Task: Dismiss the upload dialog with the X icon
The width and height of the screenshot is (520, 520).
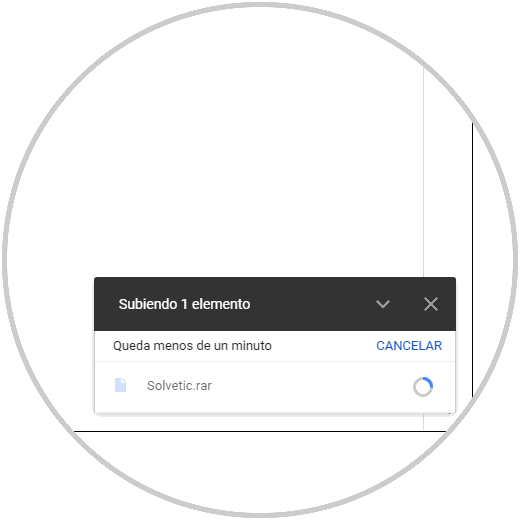Action: (431, 304)
